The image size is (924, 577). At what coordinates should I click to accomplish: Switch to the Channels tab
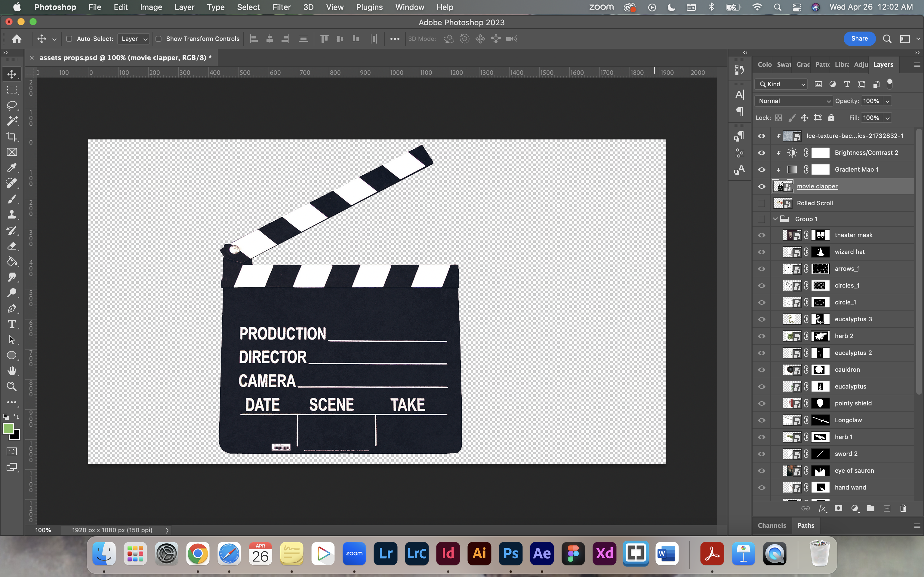tap(772, 526)
